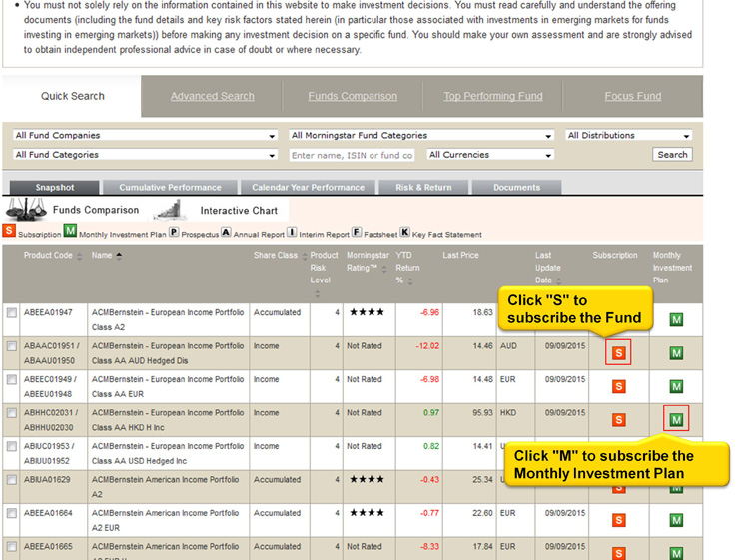Click Monthly Plan M icon for ABEEC01949 row
This screenshot has width=747, height=560.
[676, 386]
